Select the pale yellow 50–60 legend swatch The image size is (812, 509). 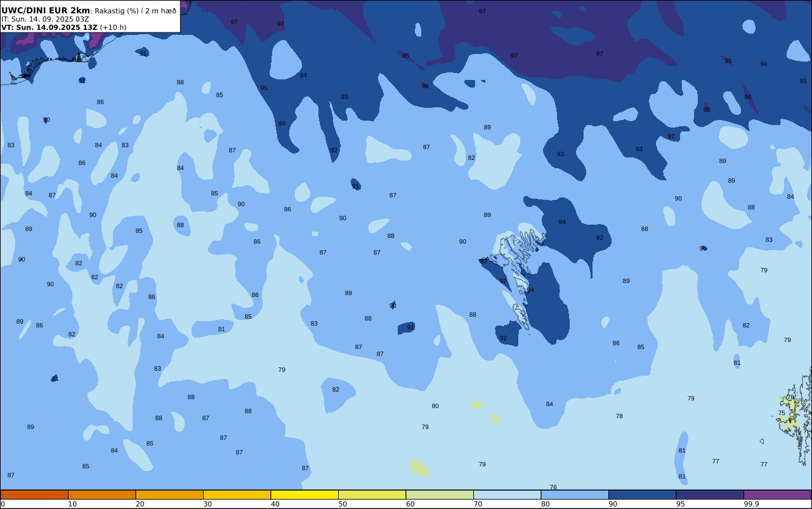[x=372, y=494]
